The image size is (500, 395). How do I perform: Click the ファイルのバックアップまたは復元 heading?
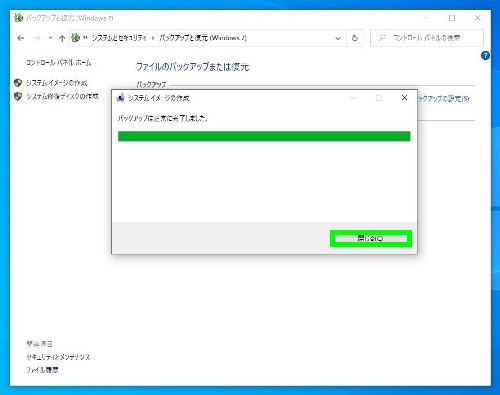(193, 67)
